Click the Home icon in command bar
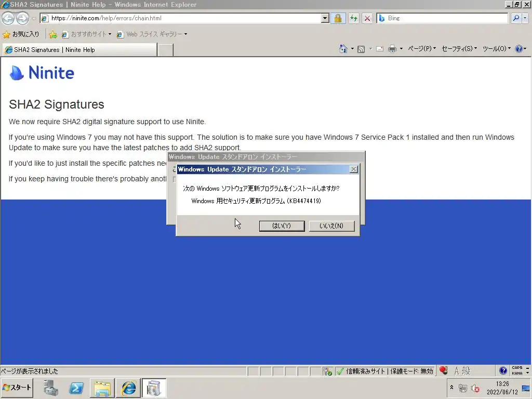Screen dimensions: 532x399 [343, 49]
